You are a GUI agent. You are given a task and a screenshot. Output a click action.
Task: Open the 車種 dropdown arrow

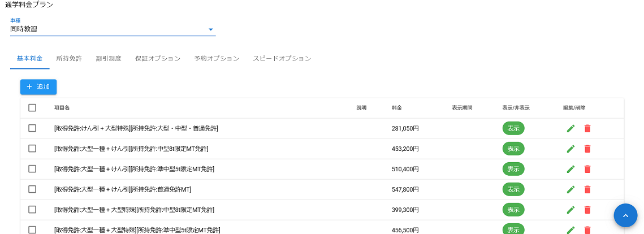[x=210, y=29]
